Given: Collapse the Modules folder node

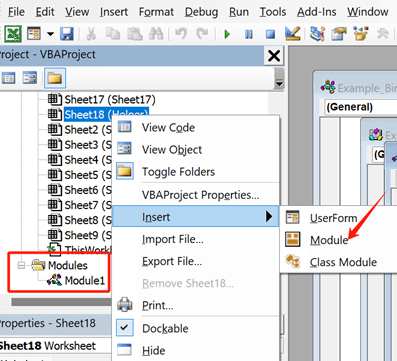Looking at the screenshot, I should pyautogui.click(x=21, y=265).
